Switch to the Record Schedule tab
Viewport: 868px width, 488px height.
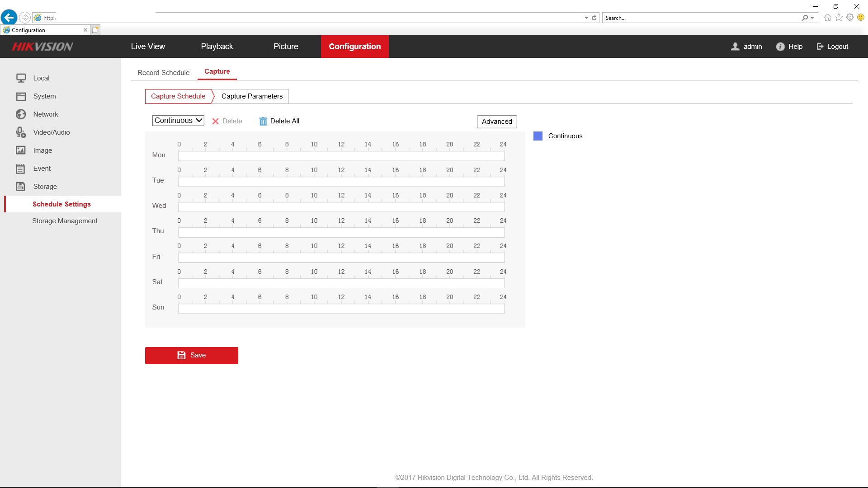163,73
